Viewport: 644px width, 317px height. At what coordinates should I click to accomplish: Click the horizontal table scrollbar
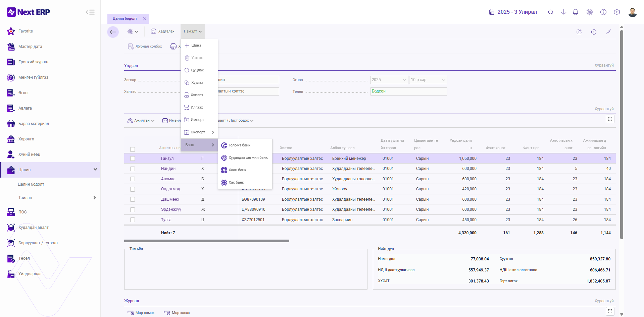[206, 241]
